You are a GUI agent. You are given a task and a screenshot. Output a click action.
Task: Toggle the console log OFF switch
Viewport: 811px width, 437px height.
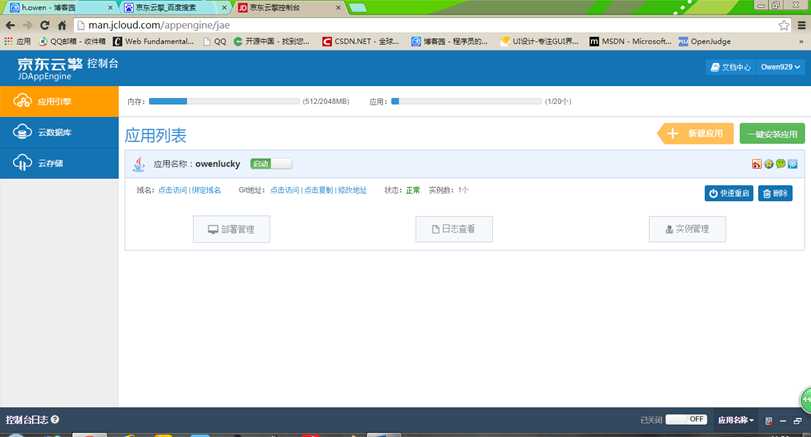tap(686, 419)
